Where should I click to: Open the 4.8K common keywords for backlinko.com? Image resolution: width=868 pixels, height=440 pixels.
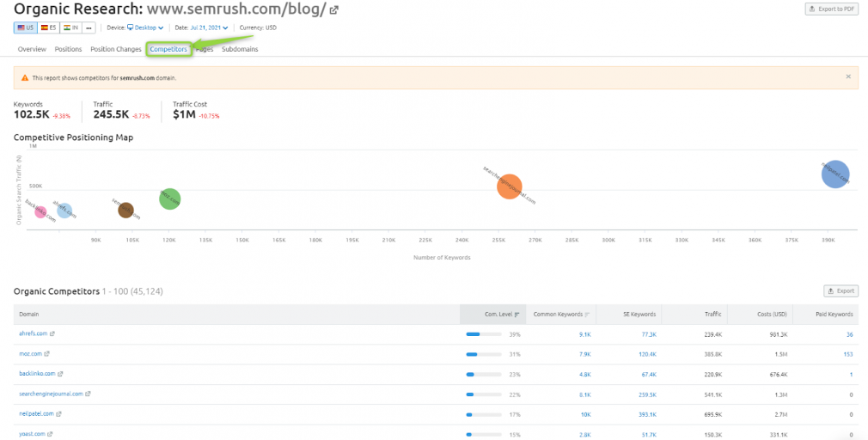click(585, 375)
